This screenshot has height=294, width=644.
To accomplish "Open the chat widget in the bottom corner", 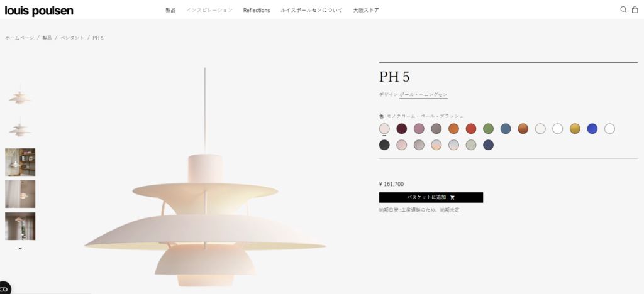I will pyautogui.click(x=4, y=288).
